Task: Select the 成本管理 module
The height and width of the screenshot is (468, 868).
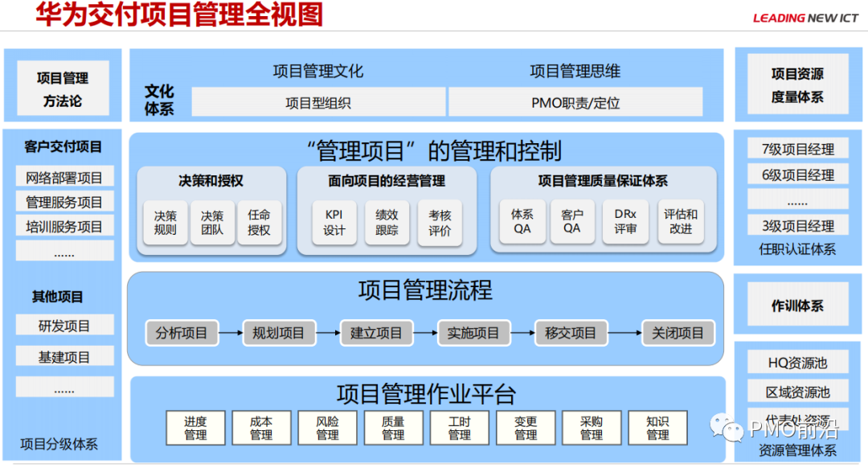Action: [260, 427]
